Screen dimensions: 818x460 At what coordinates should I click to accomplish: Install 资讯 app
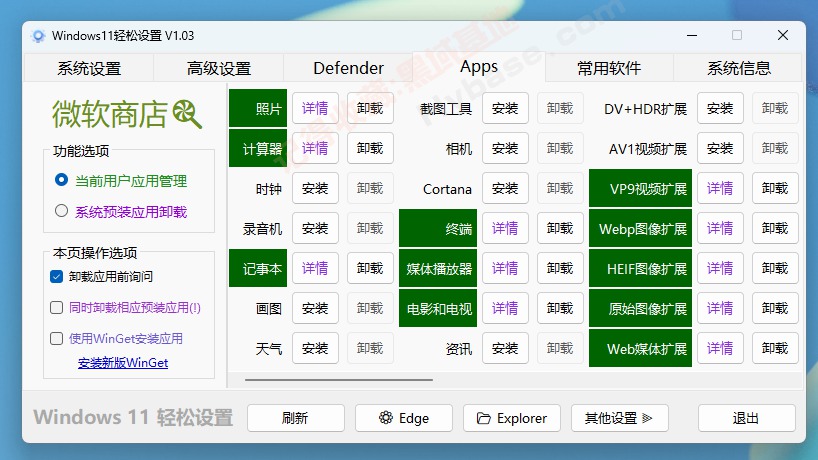pos(505,348)
